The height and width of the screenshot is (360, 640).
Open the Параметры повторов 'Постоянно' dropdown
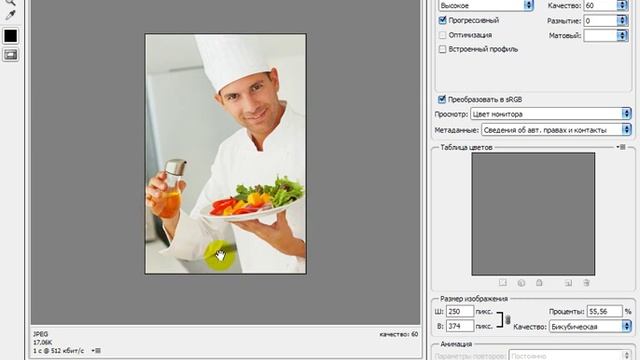570,356
